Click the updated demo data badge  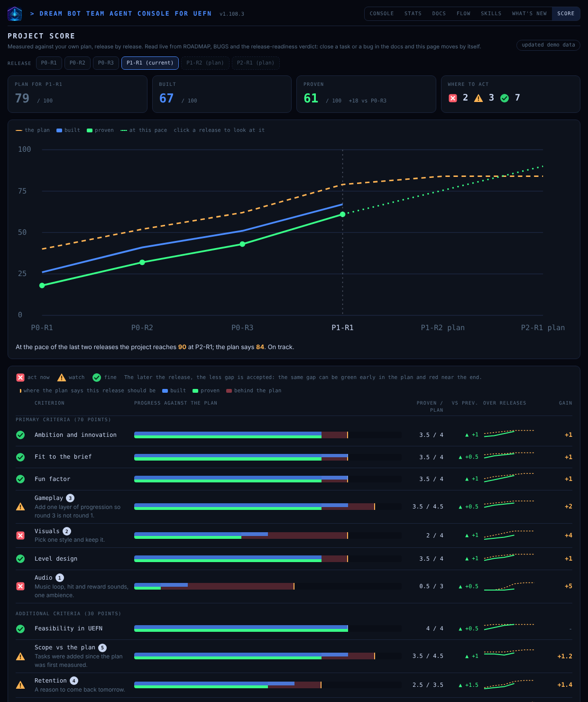[x=548, y=45]
